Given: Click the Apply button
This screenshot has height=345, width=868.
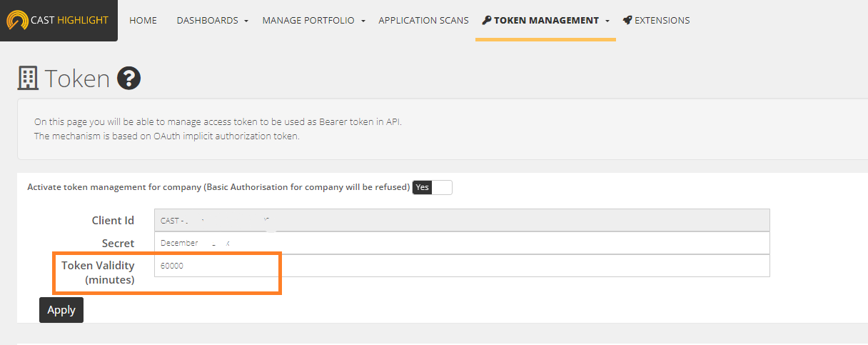Looking at the screenshot, I should (61, 310).
